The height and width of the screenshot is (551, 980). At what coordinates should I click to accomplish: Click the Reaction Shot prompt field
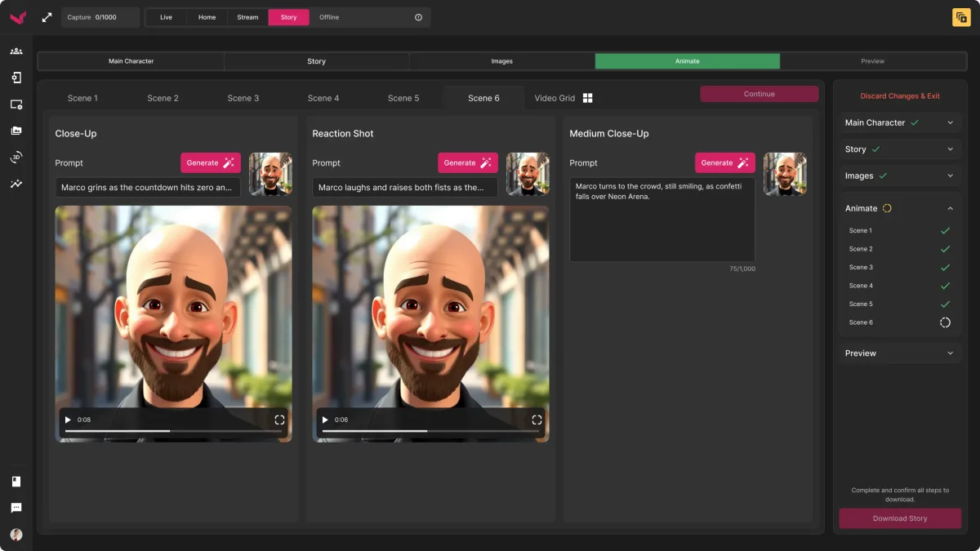click(405, 188)
